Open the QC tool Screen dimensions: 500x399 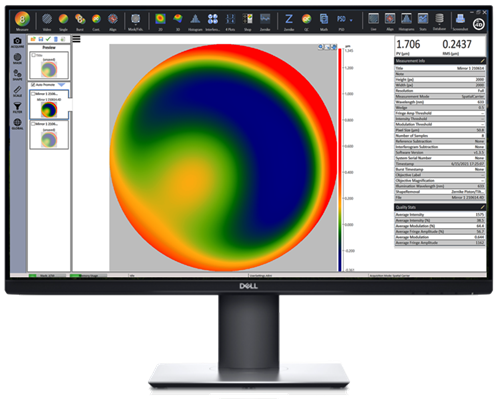[306, 21]
